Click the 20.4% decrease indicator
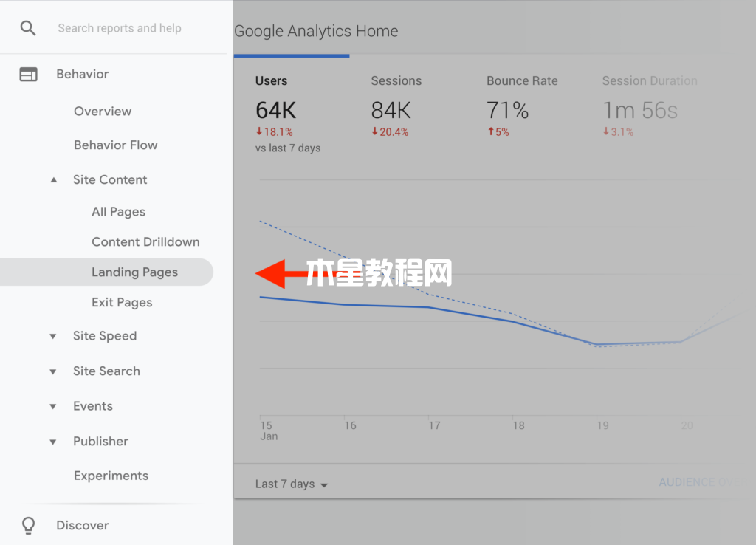756x545 pixels. 390,131
